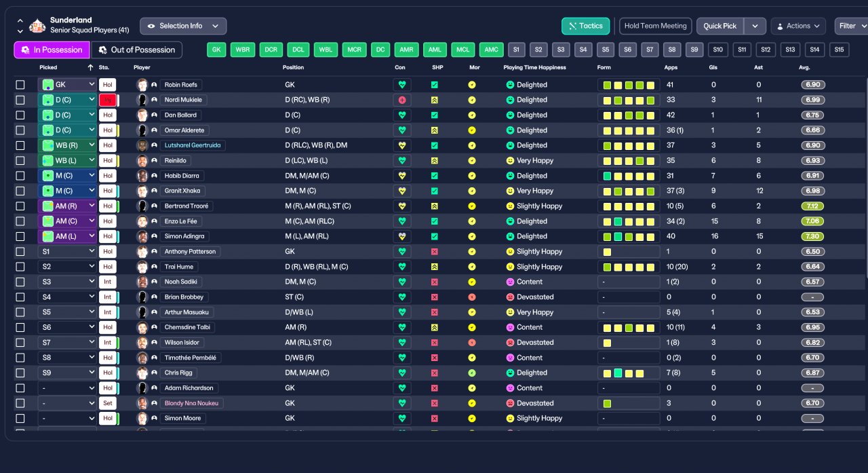Viewport: 868px width, 473px height.
Task: Click Robin Roefs condition heart icon
Action: click(x=401, y=85)
